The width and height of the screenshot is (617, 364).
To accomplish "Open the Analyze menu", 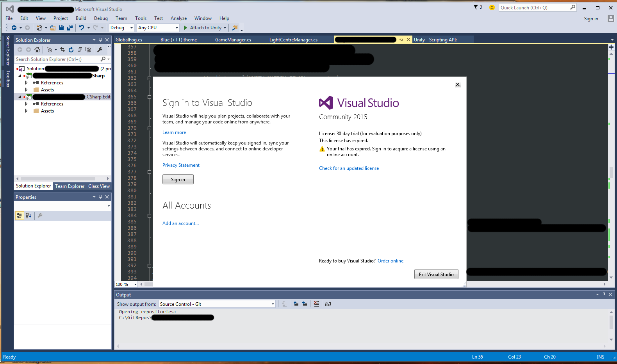I will [178, 18].
